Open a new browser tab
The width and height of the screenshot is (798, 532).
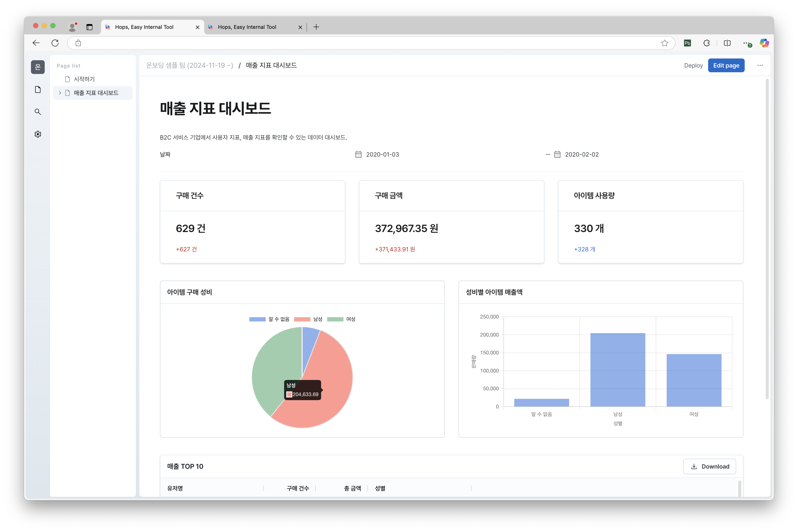[316, 27]
